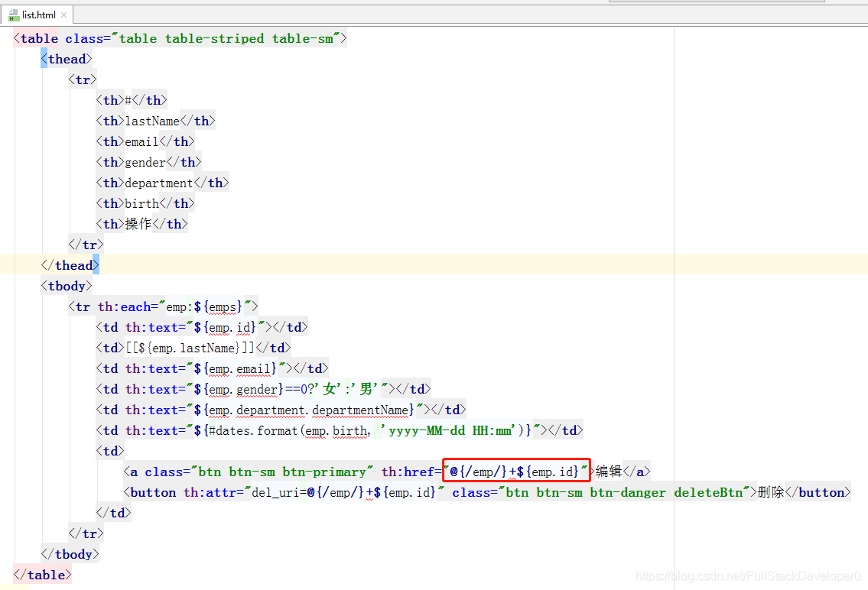Screen dimensions: 868x590
Task: Close the list.html tab
Action: (x=63, y=15)
